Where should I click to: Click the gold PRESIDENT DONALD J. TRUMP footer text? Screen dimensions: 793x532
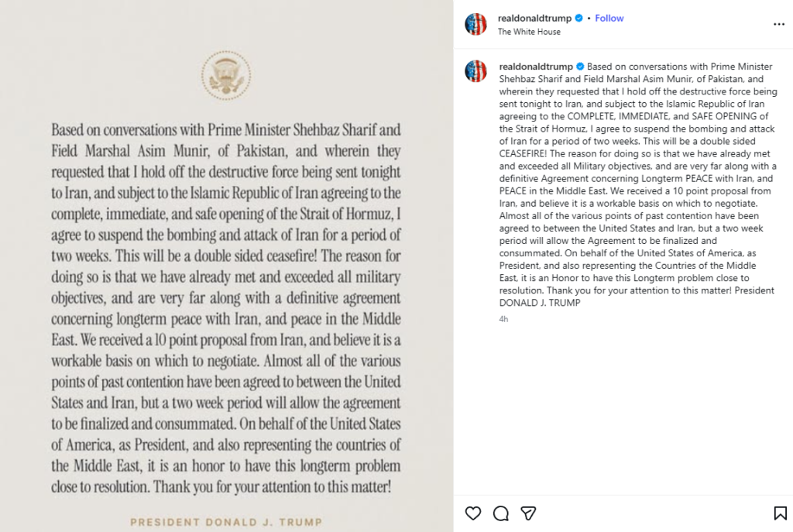(225, 522)
